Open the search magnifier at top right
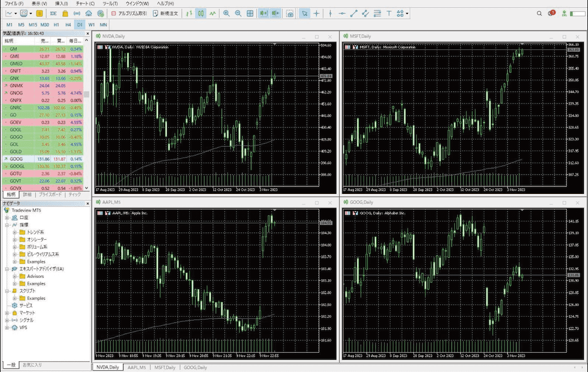The width and height of the screenshot is (588, 372). [x=540, y=13]
